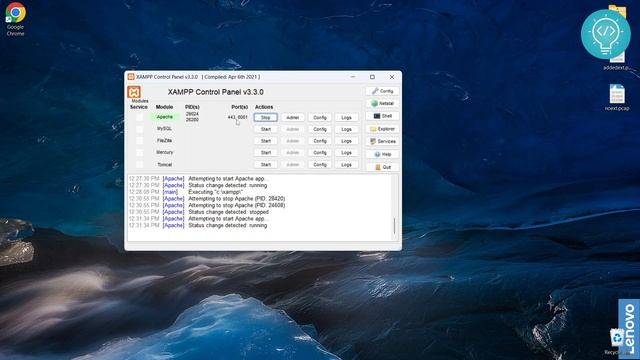Screen dimensions: 640x360
Task: Open XAMPP Help
Action: pyautogui.click(x=382, y=154)
